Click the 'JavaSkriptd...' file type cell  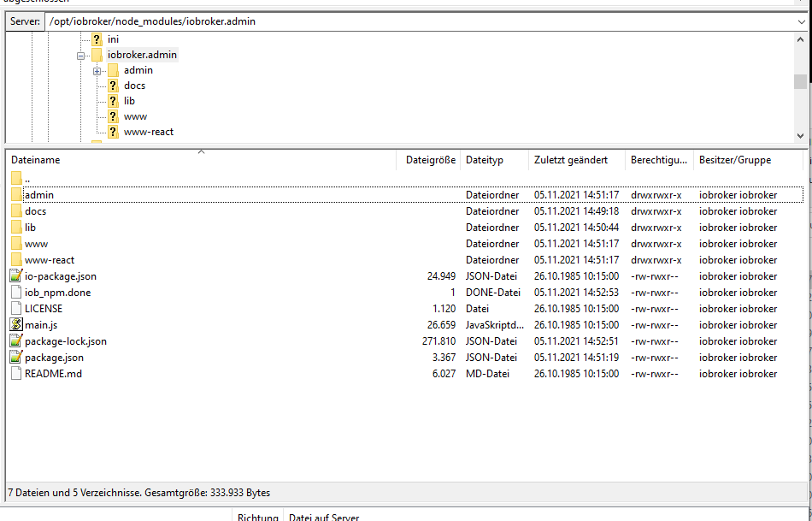point(495,325)
